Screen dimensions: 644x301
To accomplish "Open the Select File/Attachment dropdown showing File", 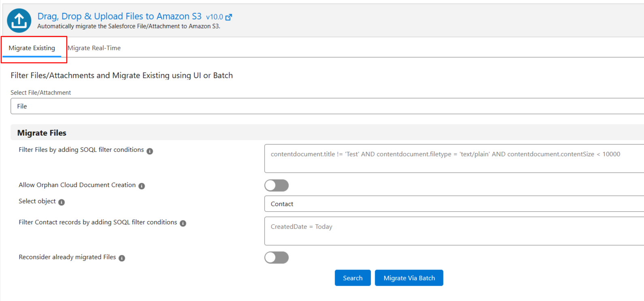I will [327, 106].
